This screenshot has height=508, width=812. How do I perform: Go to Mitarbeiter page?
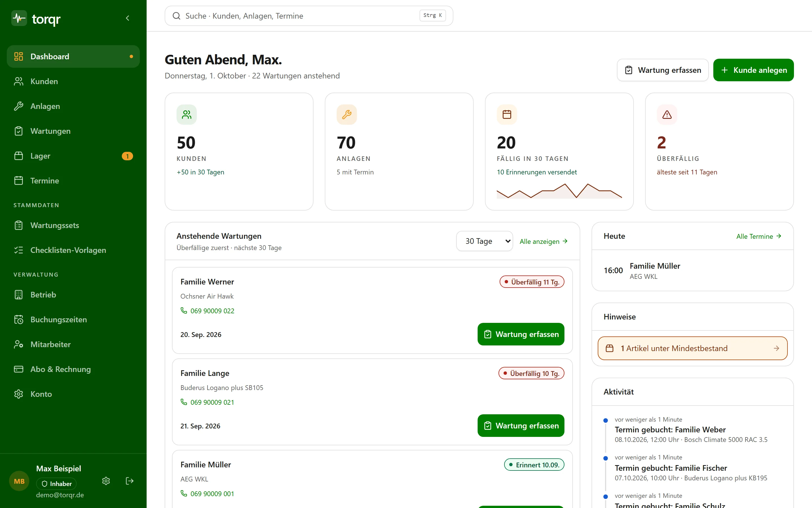coord(73,344)
